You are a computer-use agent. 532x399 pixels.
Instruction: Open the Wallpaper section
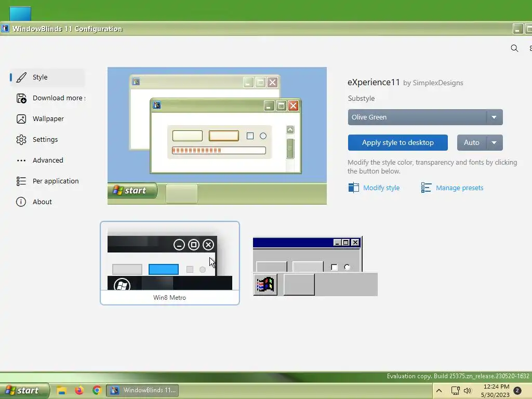[47, 119]
